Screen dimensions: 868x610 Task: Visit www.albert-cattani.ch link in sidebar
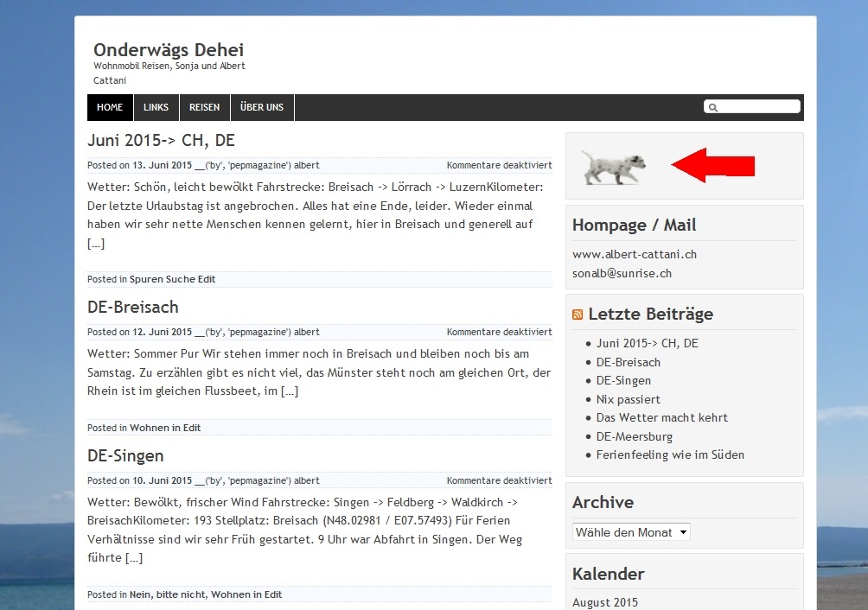(635, 254)
